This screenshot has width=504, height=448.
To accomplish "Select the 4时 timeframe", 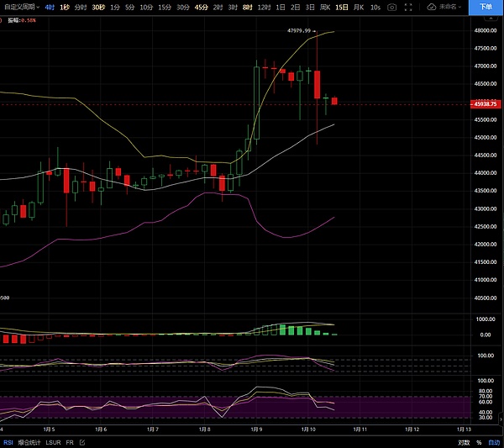I will pos(50,7).
